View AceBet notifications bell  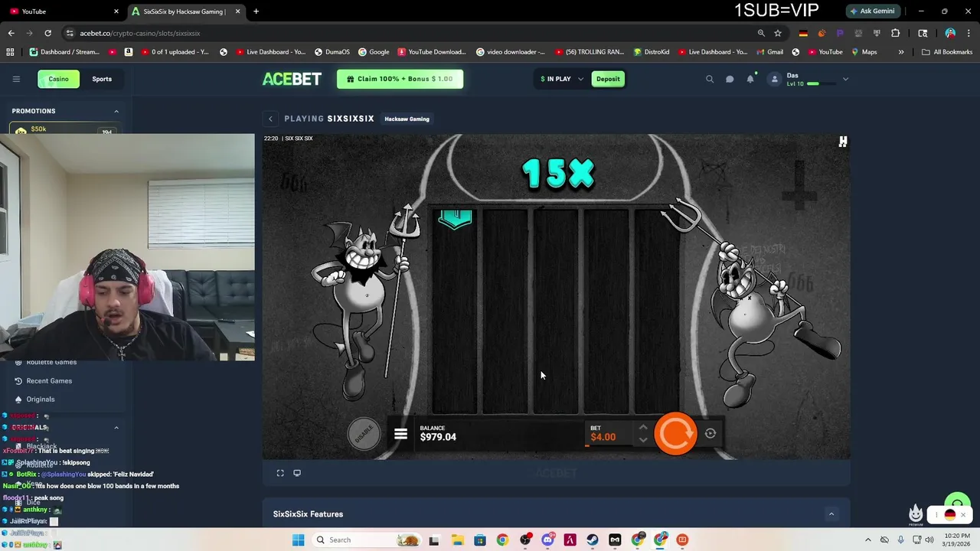(x=750, y=79)
